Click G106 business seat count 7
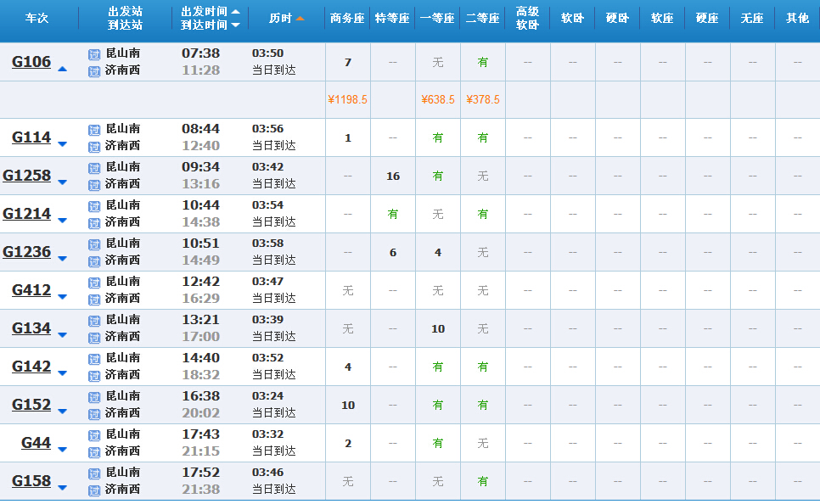Screen dimensions: 820x504 (x=348, y=62)
